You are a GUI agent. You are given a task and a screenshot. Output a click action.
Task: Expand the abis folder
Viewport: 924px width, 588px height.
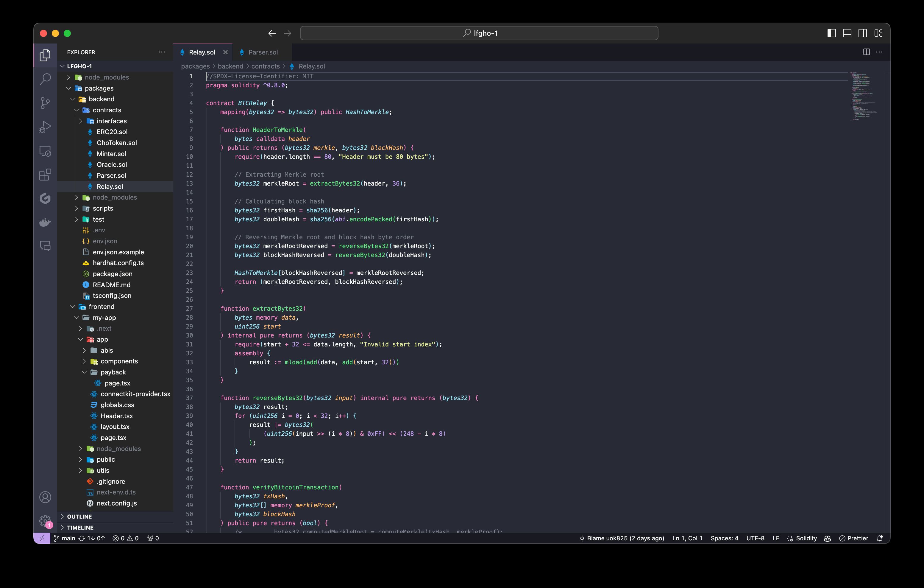[x=115, y=350]
